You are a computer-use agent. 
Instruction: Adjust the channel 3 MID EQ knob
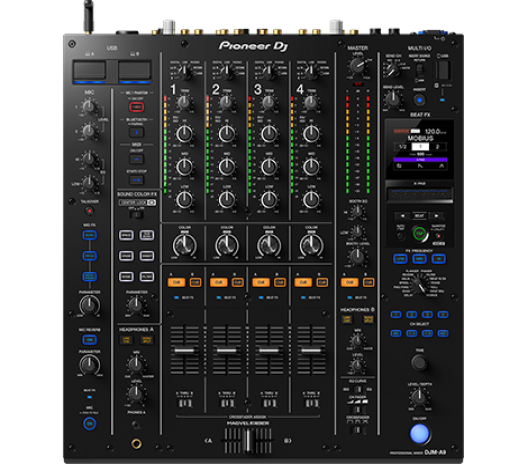click(269, 167)
